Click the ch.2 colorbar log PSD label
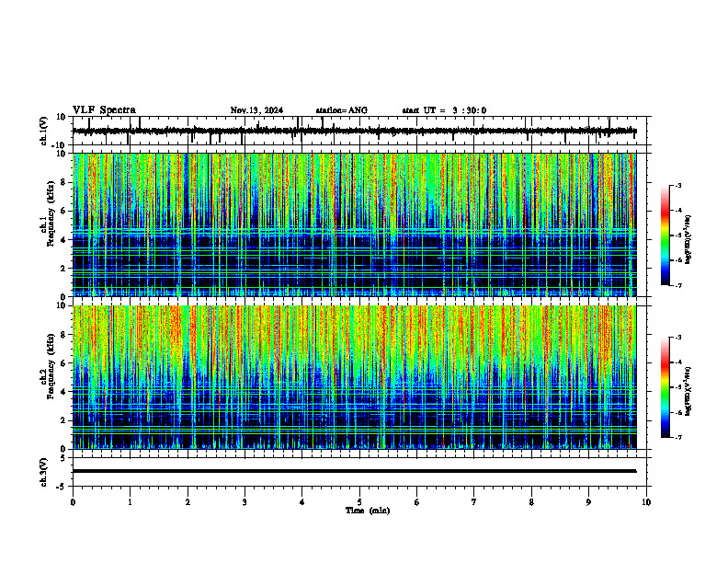 pyautogui.click(x=688, y=392)
